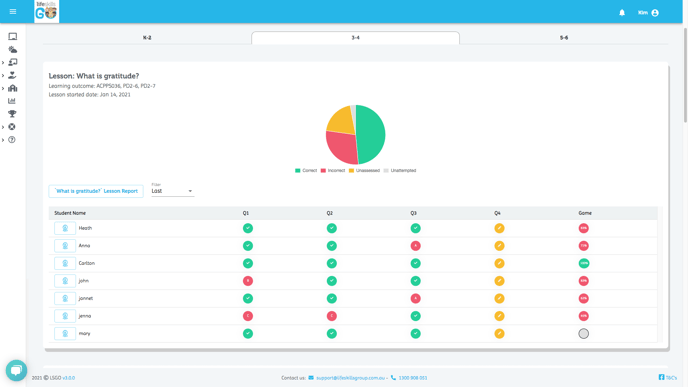
Task: Click the student name jannet
Action: tap(86, 298)
